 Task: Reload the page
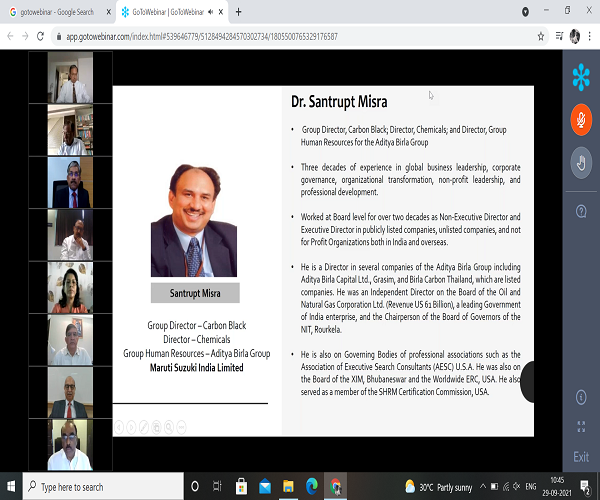point(40,36)
